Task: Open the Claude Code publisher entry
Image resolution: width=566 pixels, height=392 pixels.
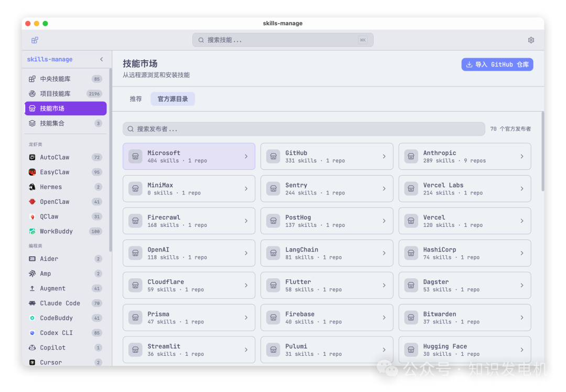Action: (32, 303)
